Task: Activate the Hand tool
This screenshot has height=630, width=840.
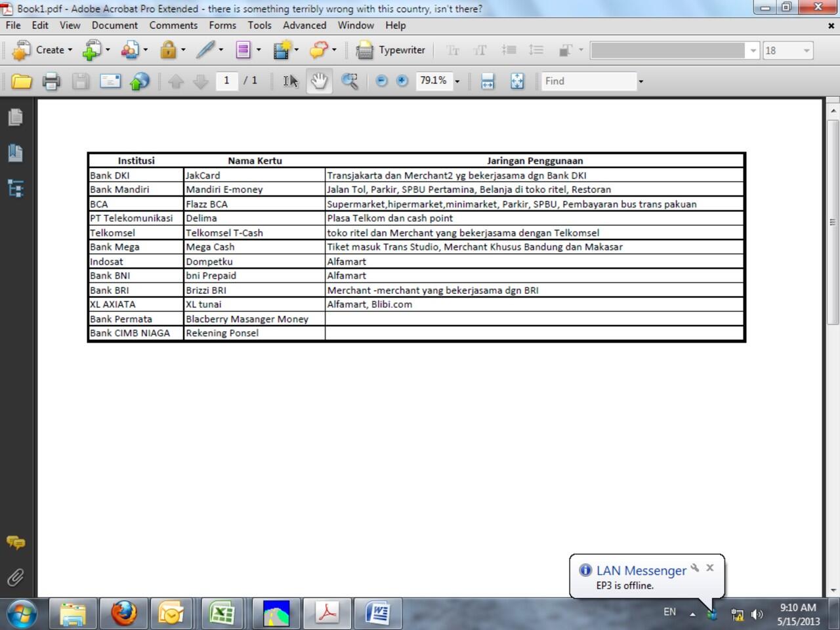Action: tap(319, 81)
